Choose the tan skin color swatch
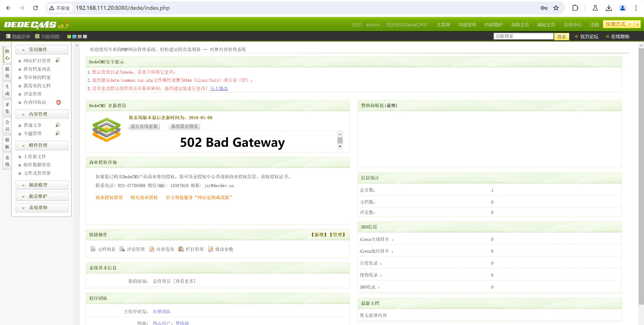 (x=80, y=37)
